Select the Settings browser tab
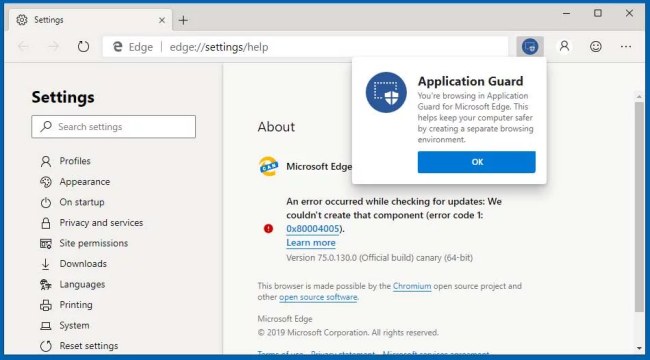 (x=90, y=20)
